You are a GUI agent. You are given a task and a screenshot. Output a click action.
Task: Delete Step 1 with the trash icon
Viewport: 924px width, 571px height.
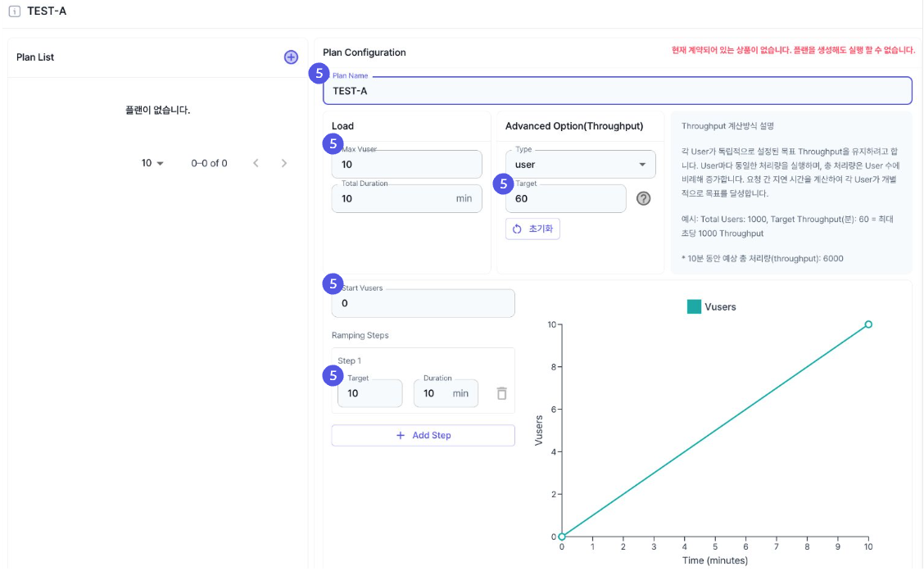[x=501, y=393]
